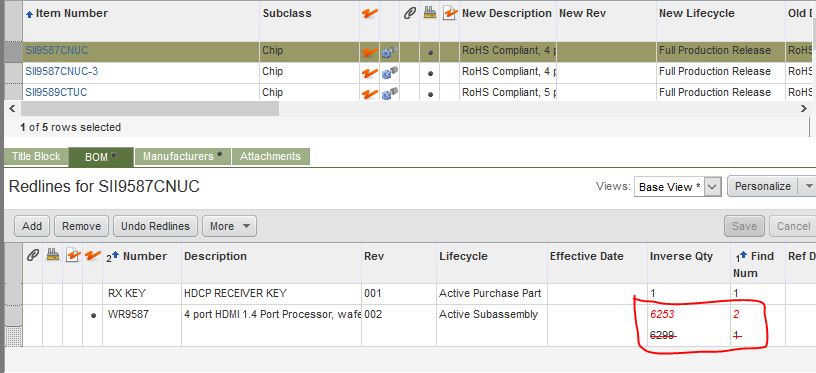Click attachment paperclip column header in top table
Screen dimensions: 816x373
[x=410, y=14]
